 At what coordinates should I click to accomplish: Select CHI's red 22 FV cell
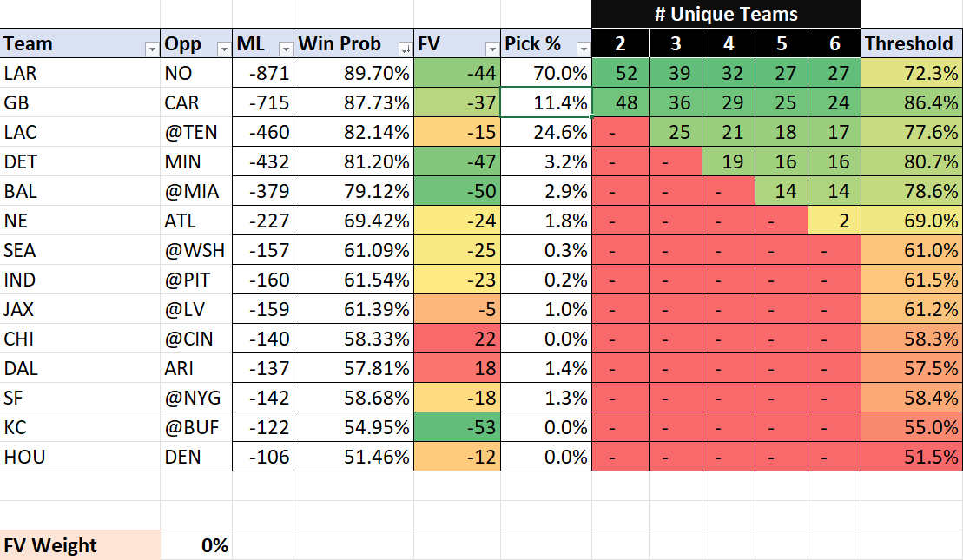tap(458, 339)
